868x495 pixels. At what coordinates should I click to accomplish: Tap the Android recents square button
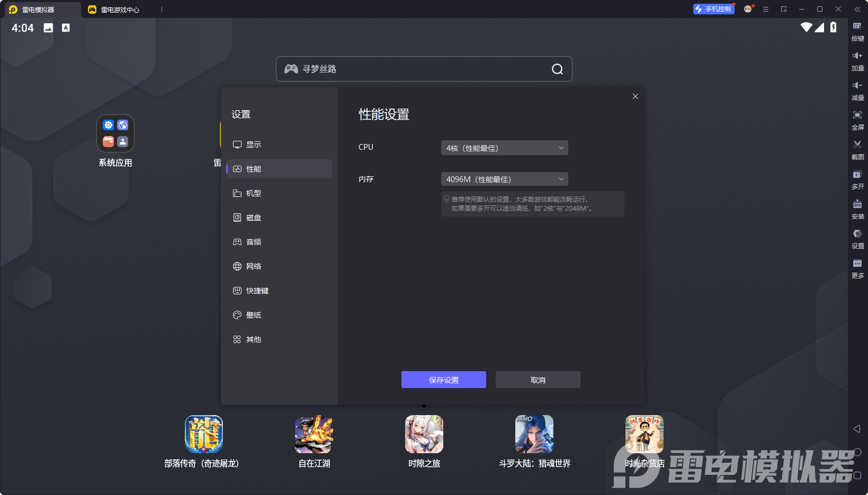[857, 475]
